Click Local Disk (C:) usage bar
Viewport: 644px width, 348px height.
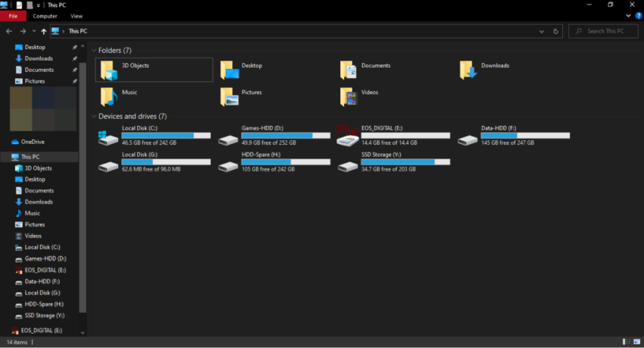coord(166,136)
